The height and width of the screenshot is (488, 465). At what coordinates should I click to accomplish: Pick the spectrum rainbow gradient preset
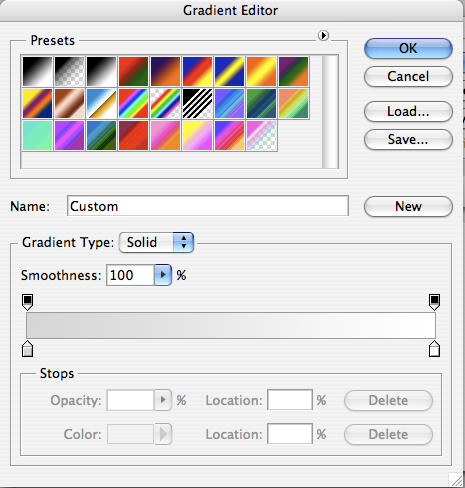133,103
